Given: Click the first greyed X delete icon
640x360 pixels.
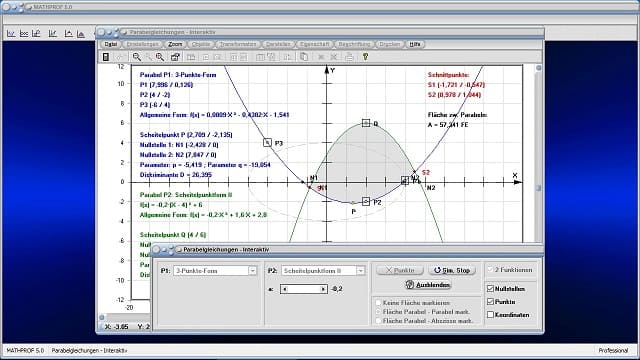Looking at the screenshot, I should [321, 57].
